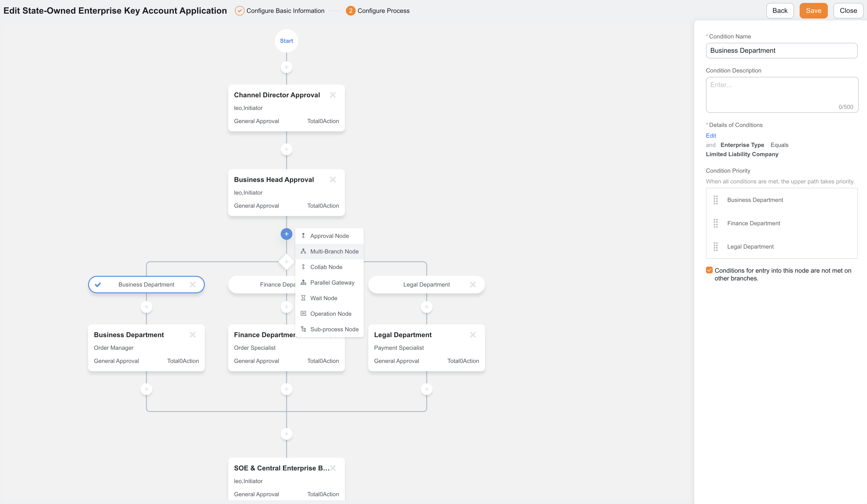Screen dimensions: 867x504
Task: Grab drag handle for Business Department priority
Action: coord(715,200)
